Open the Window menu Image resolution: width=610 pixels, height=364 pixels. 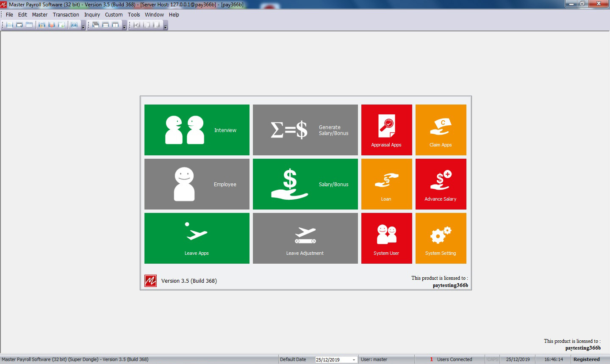[x=154, y=14]
